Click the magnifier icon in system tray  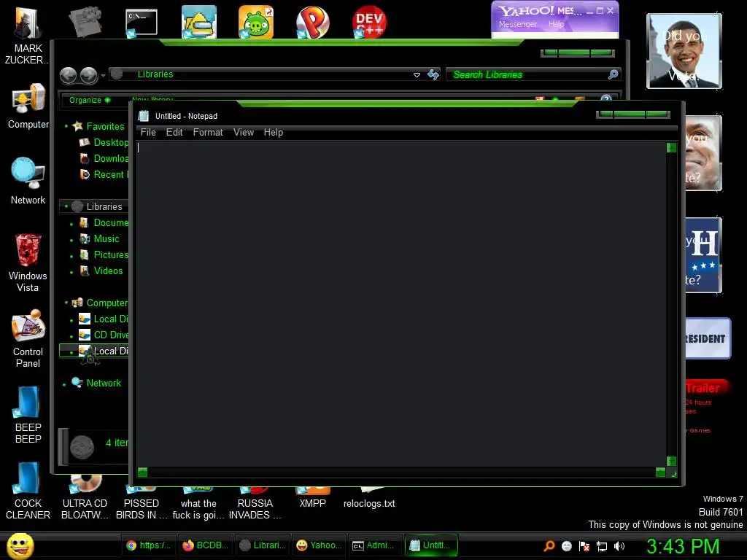549,546
